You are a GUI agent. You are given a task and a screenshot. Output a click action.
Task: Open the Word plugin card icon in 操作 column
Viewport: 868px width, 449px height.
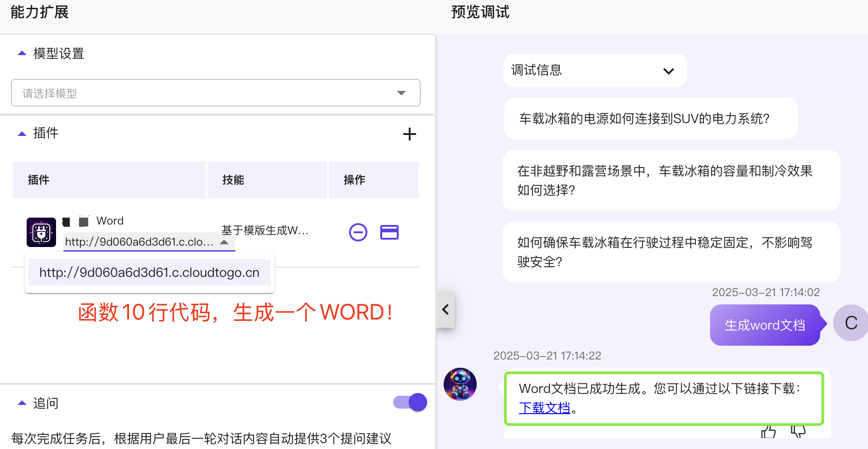pos(389,232)
